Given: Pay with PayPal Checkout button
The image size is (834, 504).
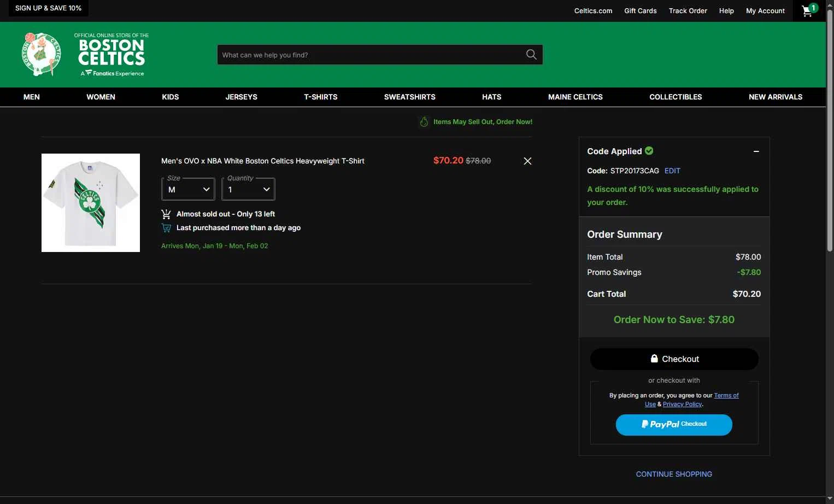Looking at the screenshot, I should [674, 425].
